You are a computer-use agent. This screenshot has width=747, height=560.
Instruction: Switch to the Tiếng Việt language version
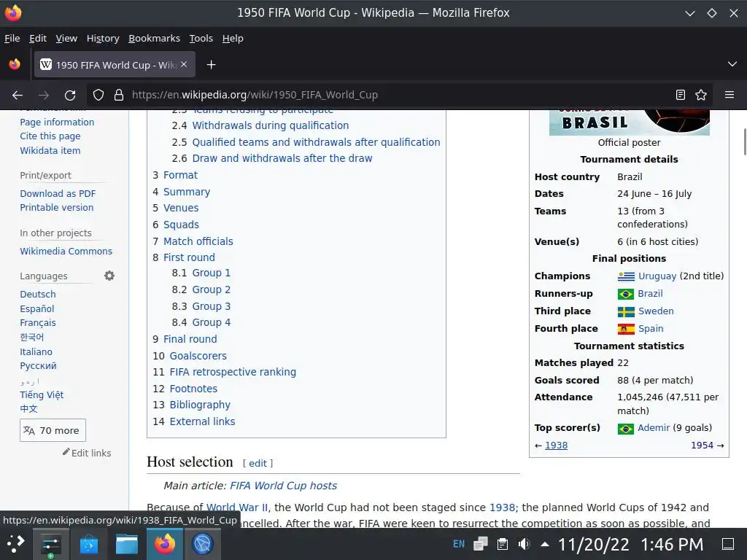[x=42, y=394]
